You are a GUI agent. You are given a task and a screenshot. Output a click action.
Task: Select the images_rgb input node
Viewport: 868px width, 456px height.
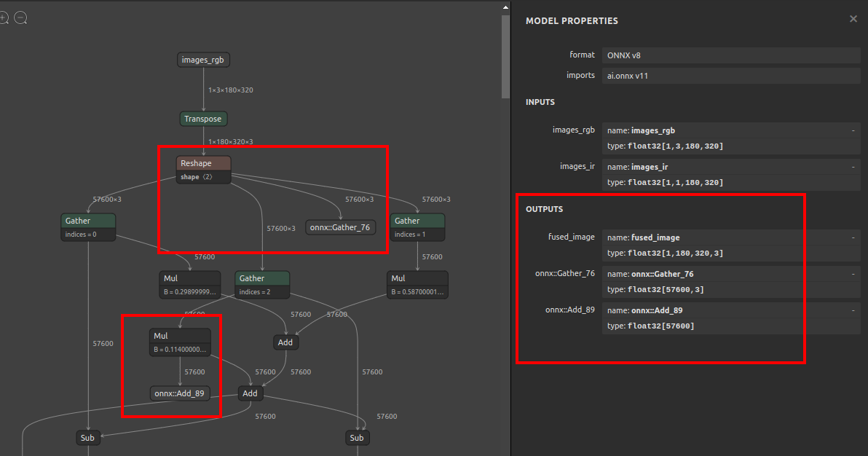[x=203, y=60]
